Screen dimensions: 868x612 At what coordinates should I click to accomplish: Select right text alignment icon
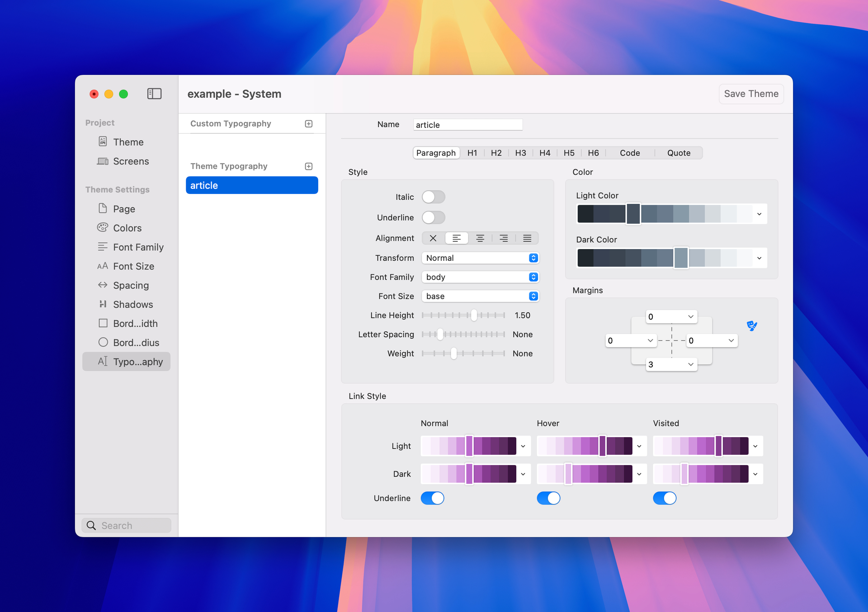point(504,238)
